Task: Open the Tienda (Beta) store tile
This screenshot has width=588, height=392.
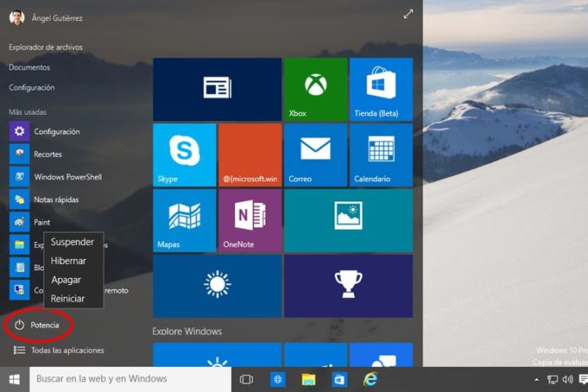Action: click(x=381, y=89)
